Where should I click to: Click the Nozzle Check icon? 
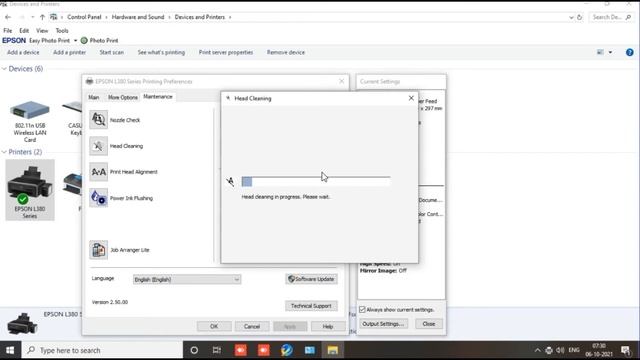(98, 120)
